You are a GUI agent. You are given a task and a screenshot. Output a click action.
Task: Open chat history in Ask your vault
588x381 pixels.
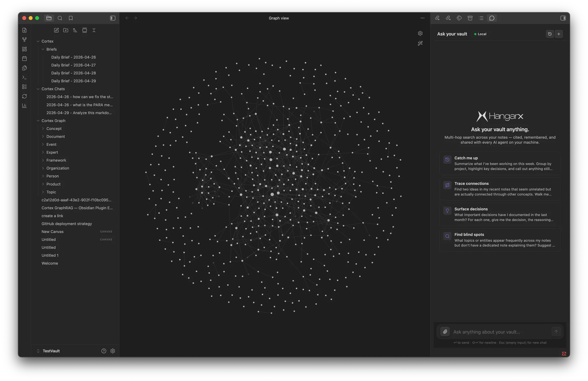pyautogui.click(x=550, y=34)
